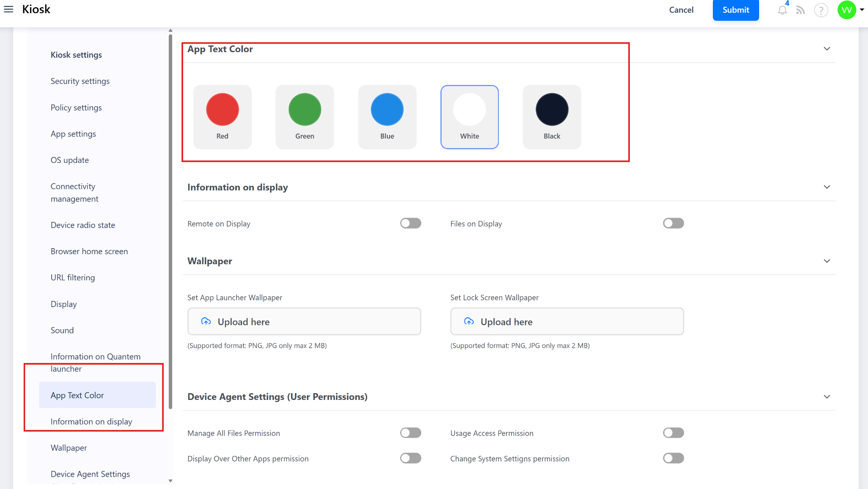
Task: Go to Security settings in sidebar
Action: pos(80,81)
